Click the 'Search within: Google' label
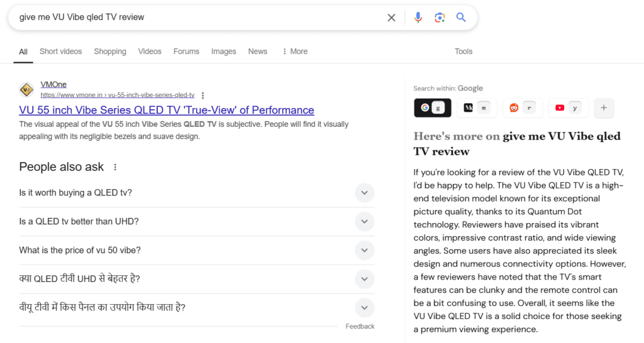The width and height of the screenshot is (644, 343). pos(448,88)
